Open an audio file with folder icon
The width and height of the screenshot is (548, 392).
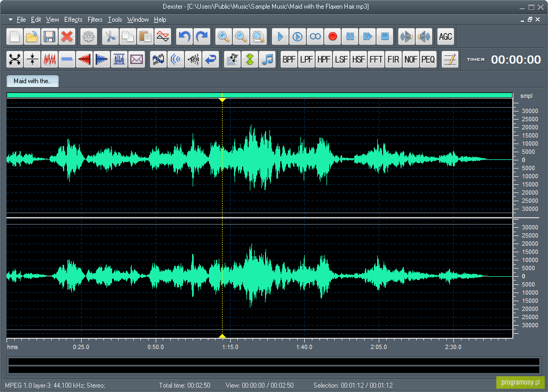[x=32, y=36]
